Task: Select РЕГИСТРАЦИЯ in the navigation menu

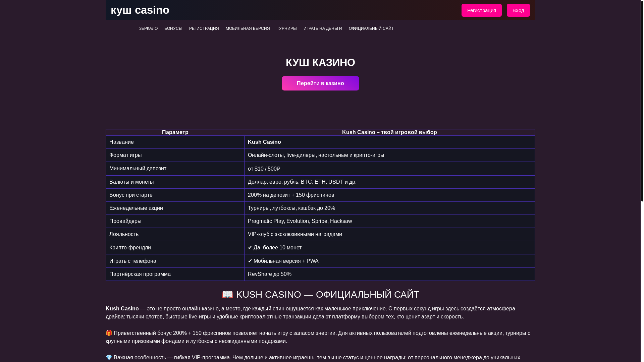Action: click(204, 28)
